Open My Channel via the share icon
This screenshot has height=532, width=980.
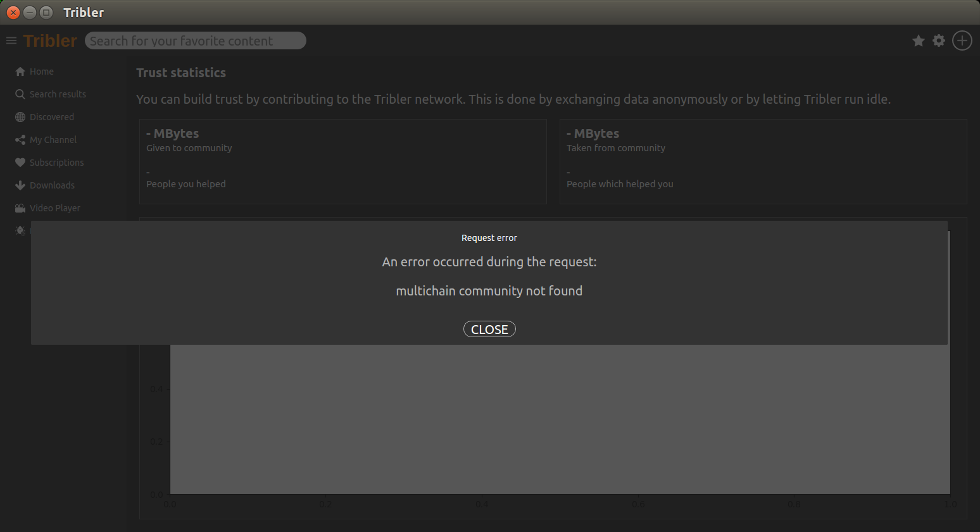pyautogui.click(x=20, y=139)
